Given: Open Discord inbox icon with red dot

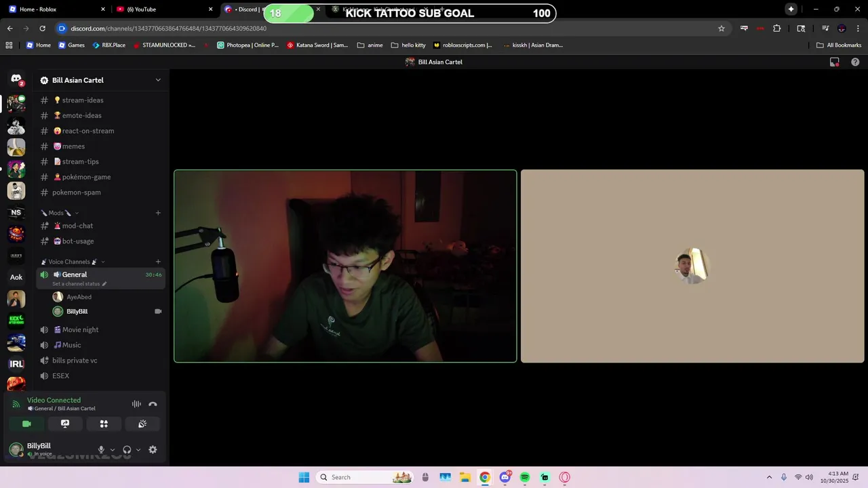Looking at the screenshot, I should pos(835,62).
